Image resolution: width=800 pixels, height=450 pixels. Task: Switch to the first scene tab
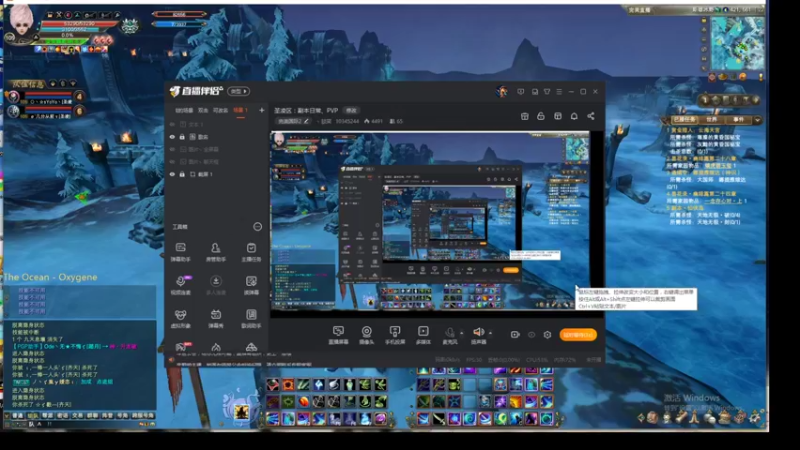tap(184, 110)
